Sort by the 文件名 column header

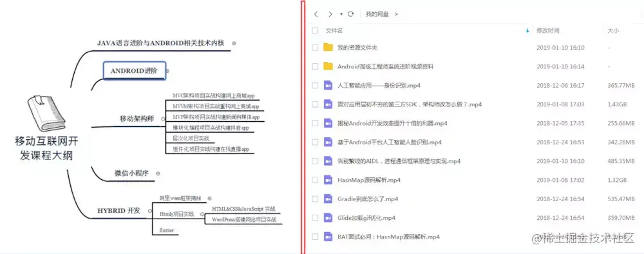(x=334, y=30)
